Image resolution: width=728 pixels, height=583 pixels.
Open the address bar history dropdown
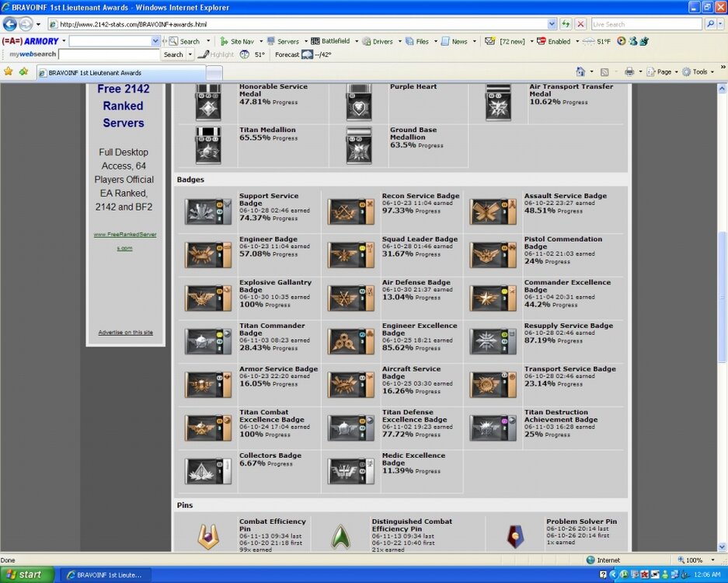[552, 23]
